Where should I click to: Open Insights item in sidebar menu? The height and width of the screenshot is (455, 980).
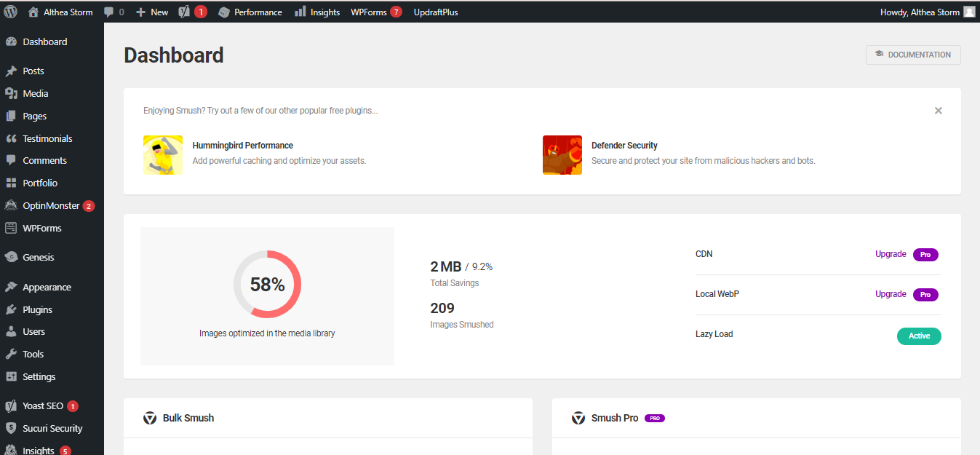39,451
